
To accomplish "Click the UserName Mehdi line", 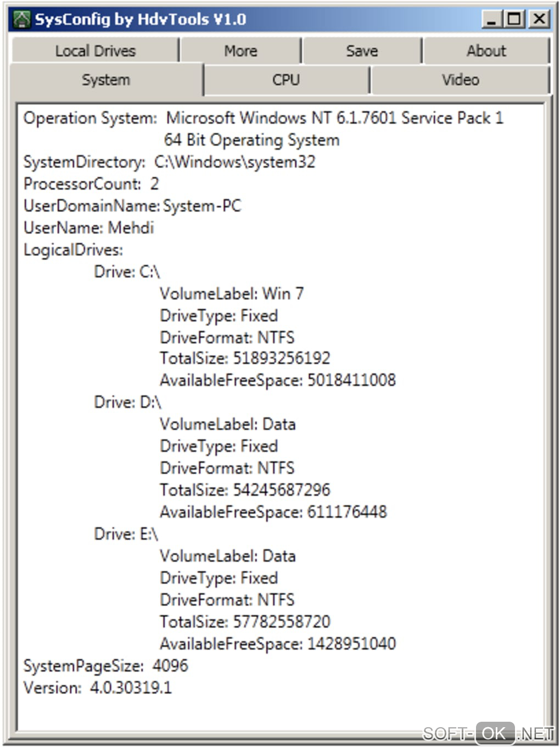I will point(88,228).
